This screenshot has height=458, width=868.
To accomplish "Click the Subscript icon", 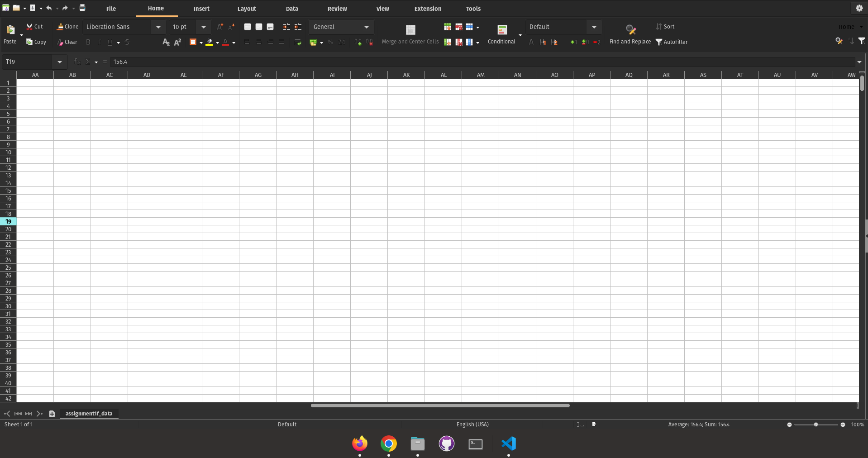I will tap(166, 42).
